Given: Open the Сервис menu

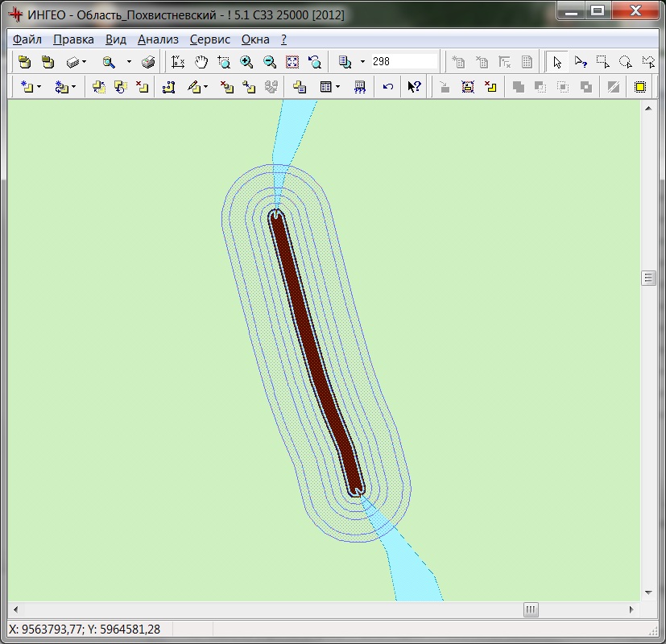Looking at the screenshot, I should click(210, 39).
